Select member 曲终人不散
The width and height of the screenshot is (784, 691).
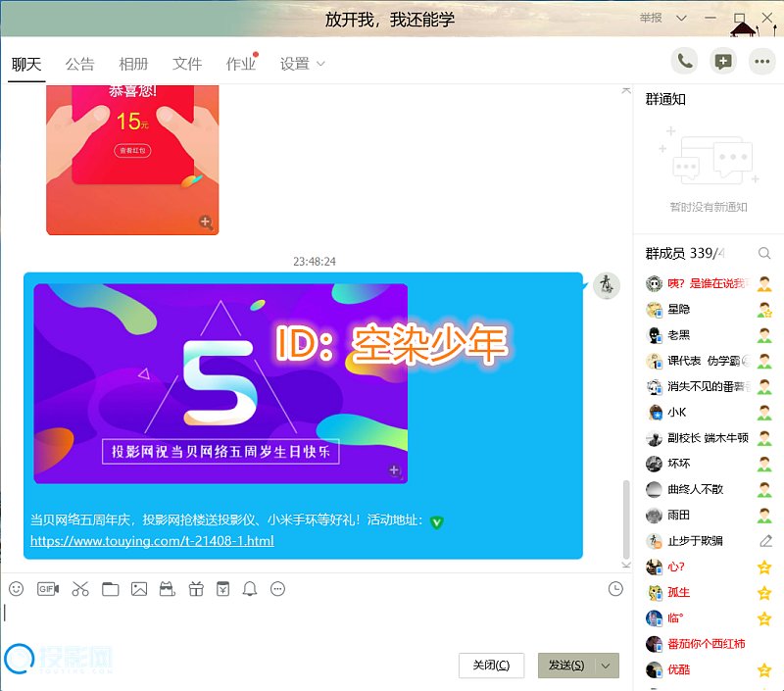[709, 489]
